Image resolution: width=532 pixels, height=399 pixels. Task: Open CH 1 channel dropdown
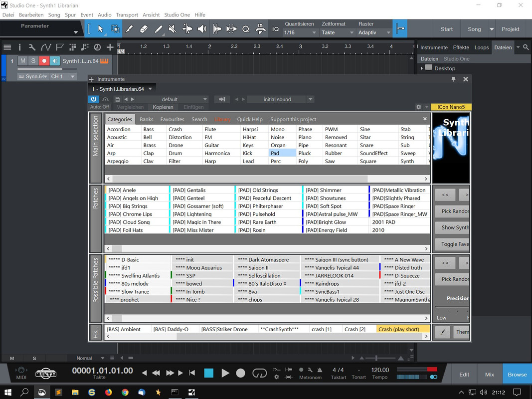tap(62, 76)
